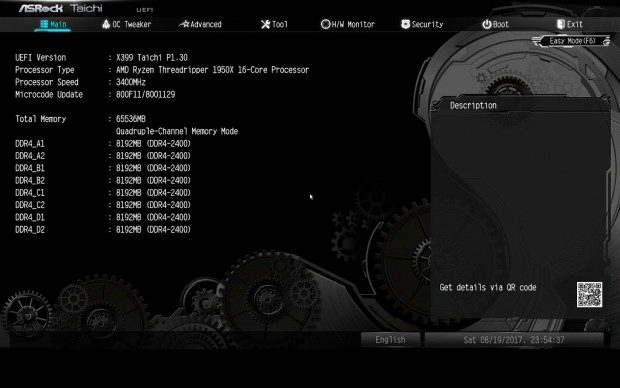Screen dimensions: 620x388
Task: Click the OC Tweaker rocket icon
Action: 106,24
